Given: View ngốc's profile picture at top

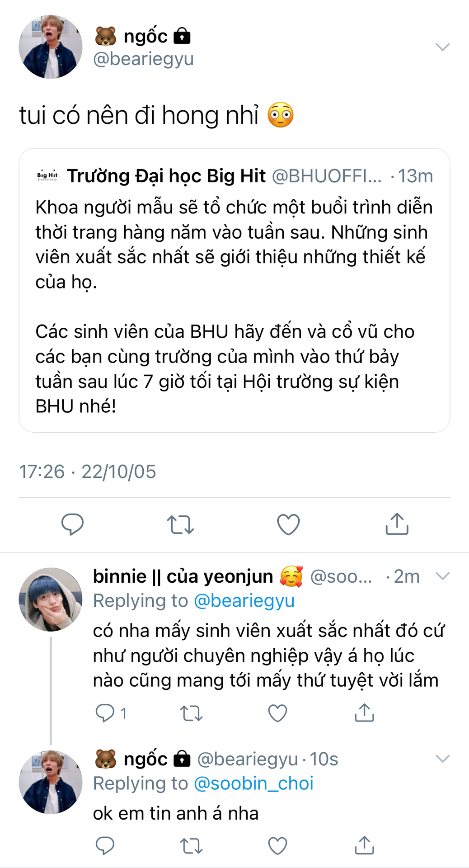Looking at the screenshot, I should tap(51, 47).
